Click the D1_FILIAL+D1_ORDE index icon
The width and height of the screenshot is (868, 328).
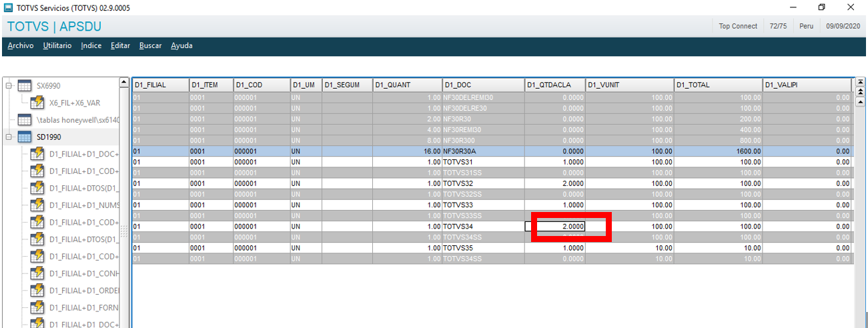(x=38, y=291)
